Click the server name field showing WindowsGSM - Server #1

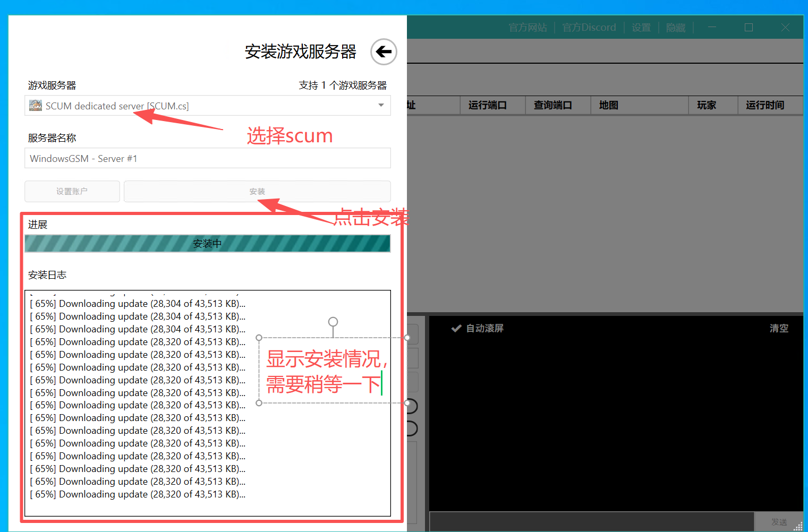click(x=207, y=158)
